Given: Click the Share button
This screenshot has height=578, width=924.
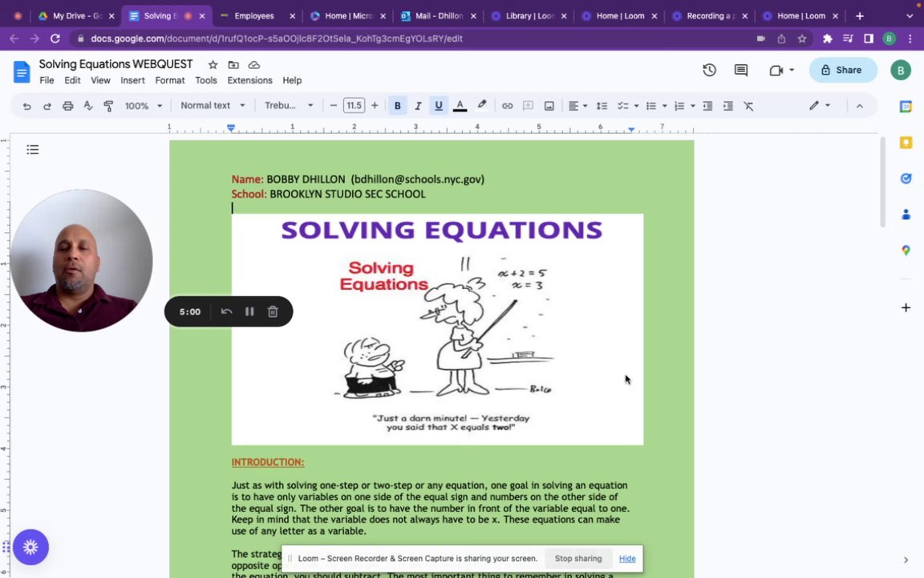Looking at the screenshot, I should [x=843, y=70].
